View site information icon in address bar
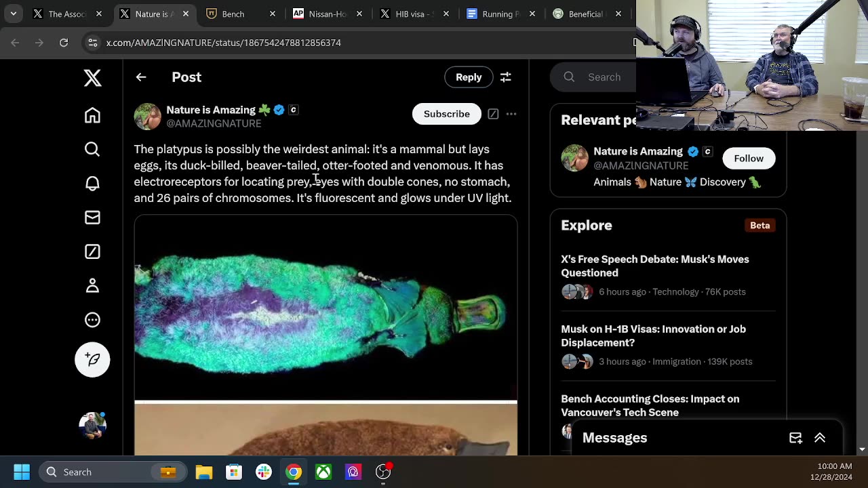 pos(93,43)
